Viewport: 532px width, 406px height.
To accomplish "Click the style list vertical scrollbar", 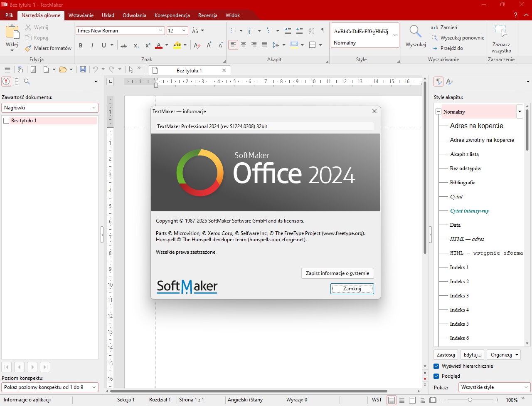I will coord(527,225).
